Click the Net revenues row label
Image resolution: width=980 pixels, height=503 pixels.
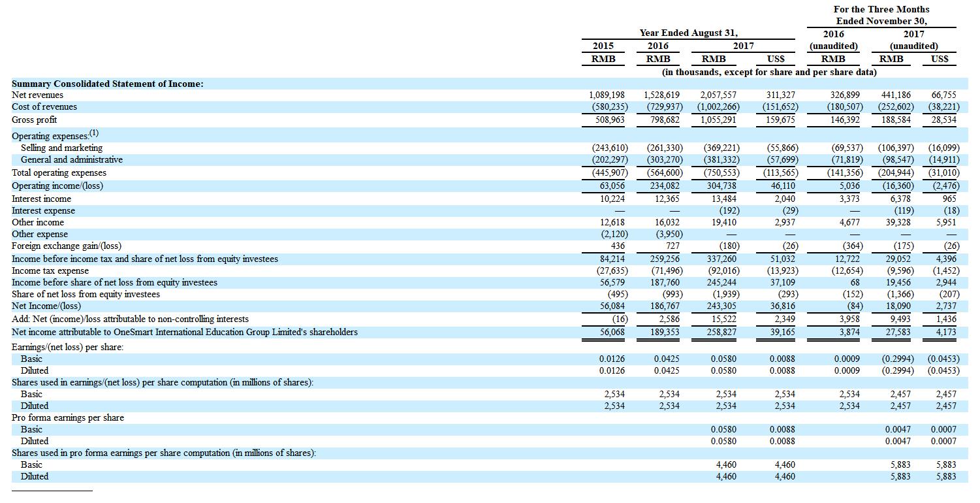coord(37,95)
